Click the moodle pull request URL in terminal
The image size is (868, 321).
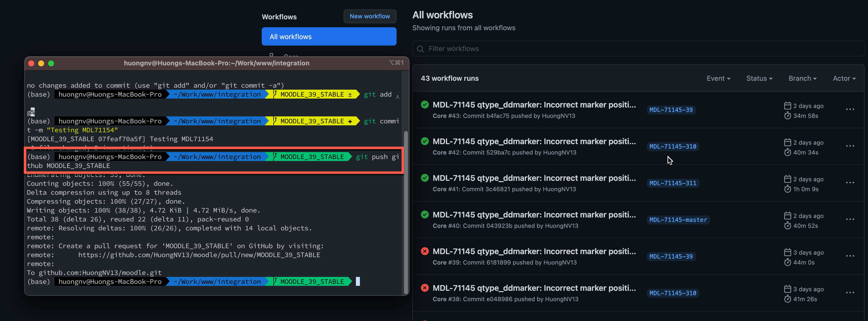[x=199, y=255]
